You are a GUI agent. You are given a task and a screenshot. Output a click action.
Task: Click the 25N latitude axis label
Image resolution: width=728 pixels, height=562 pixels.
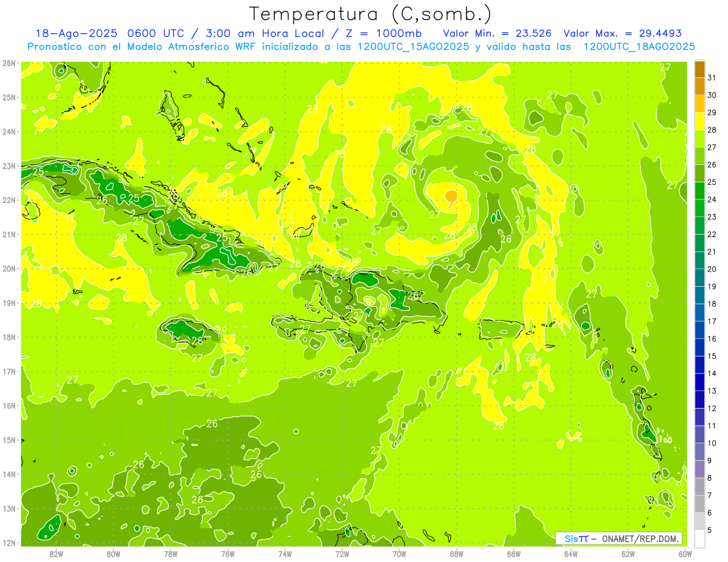9,97
